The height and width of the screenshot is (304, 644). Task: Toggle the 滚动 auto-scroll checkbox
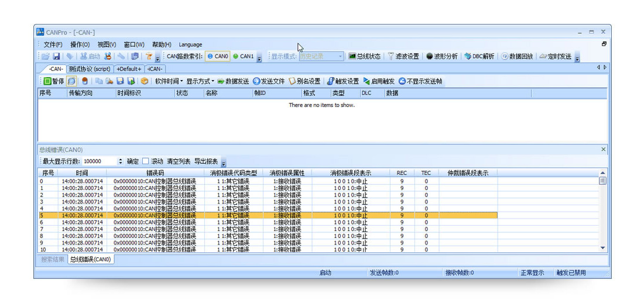[x=146, y=161]
